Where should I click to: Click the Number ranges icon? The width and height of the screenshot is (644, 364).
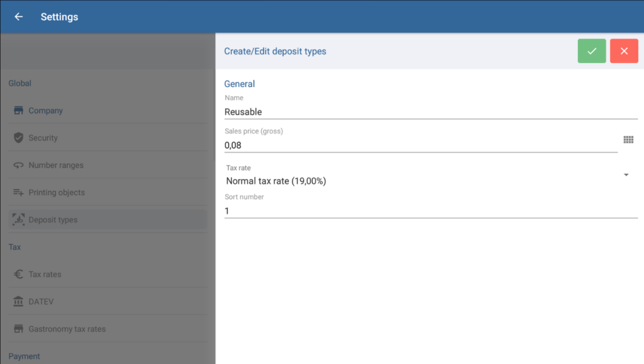[x=18, y=166]
